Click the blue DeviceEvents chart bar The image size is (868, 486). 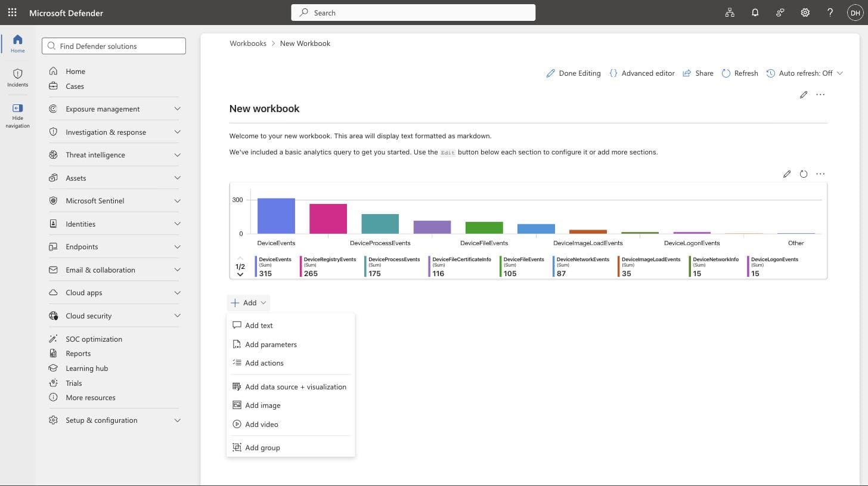click(276, 216)
